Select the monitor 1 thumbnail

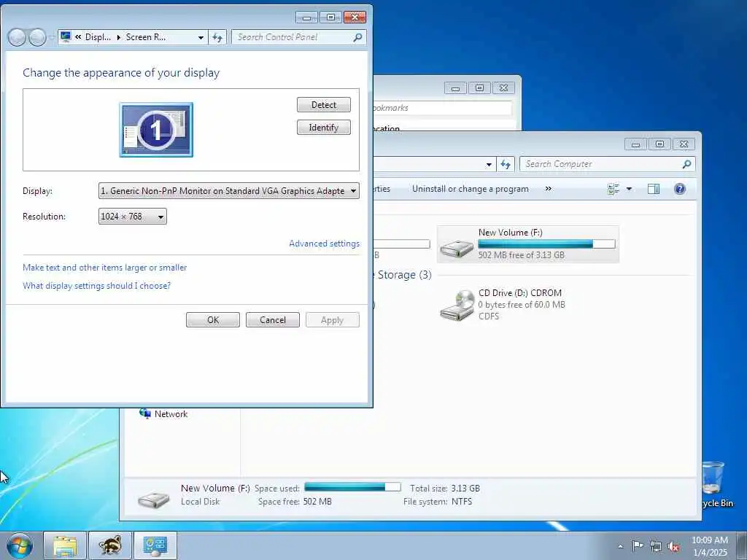(156, 130)
